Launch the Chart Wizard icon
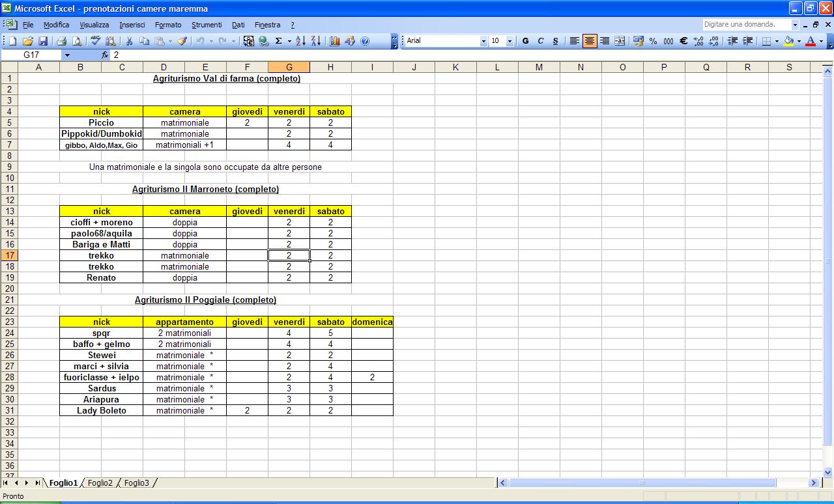 335,41
